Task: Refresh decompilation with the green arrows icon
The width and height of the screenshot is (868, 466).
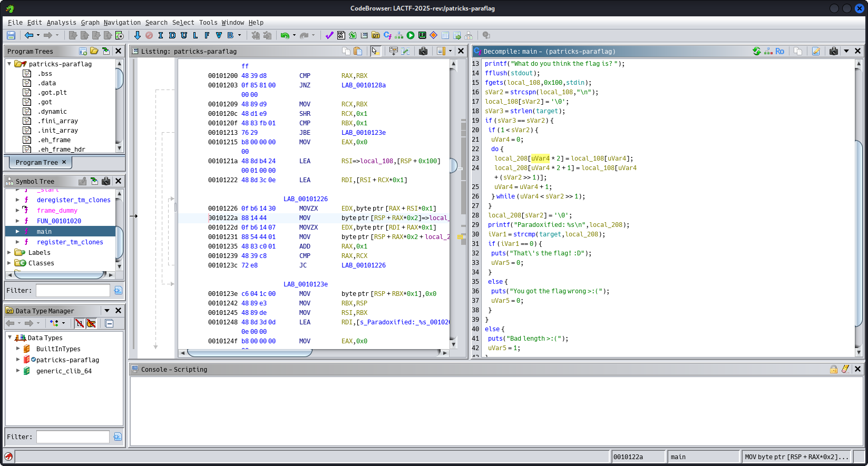Action: click(x=757, y=51)
